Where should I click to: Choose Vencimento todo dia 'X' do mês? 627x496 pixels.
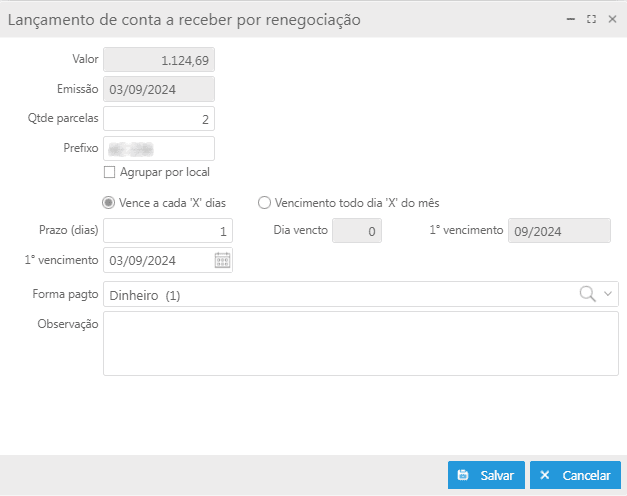(x=264, y=202)
